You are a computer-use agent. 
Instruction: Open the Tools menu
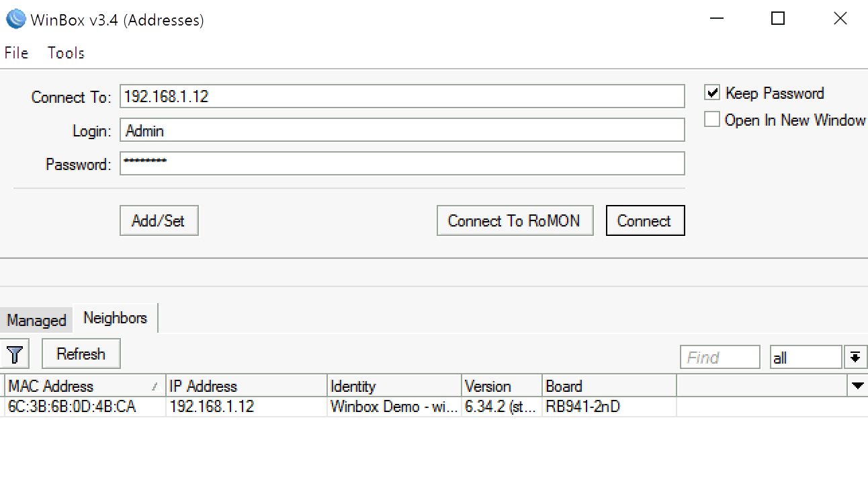coord(66,53)
